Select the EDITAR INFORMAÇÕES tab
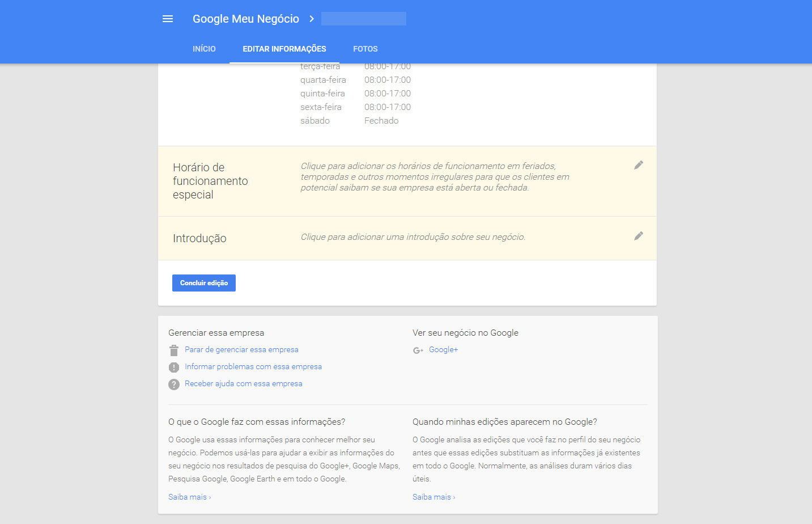 (x=284, y=49)
